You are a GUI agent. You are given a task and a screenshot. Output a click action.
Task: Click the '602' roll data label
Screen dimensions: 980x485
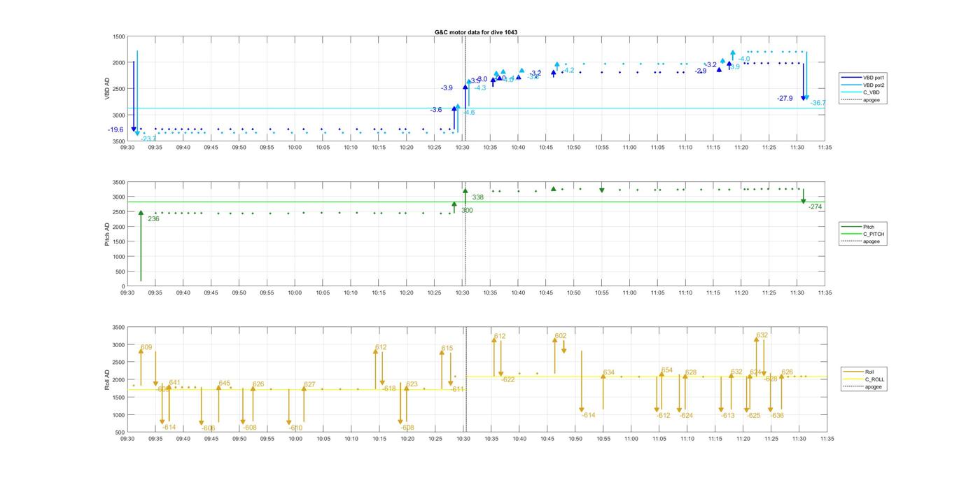(x=561, y=336)
